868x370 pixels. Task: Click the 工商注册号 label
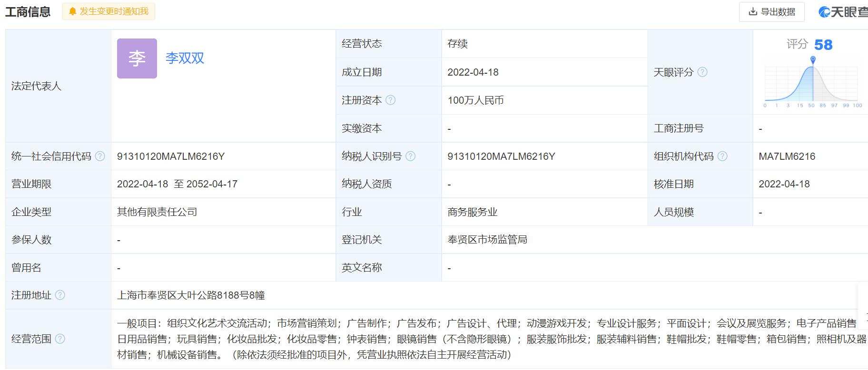[679, 128]
